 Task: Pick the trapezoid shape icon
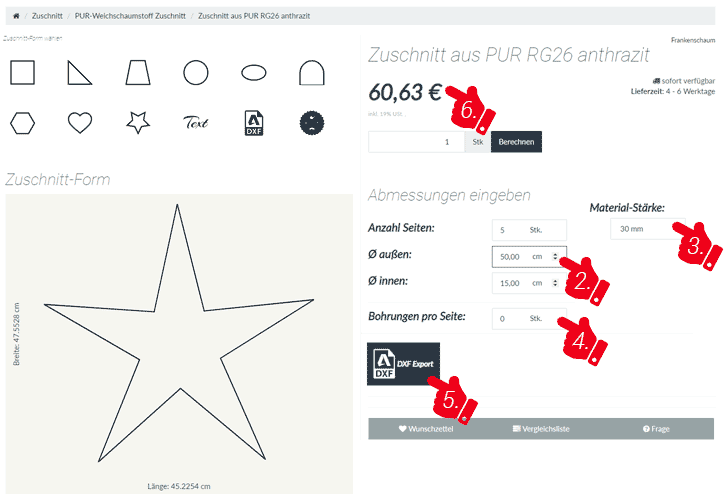click(138, 72)
